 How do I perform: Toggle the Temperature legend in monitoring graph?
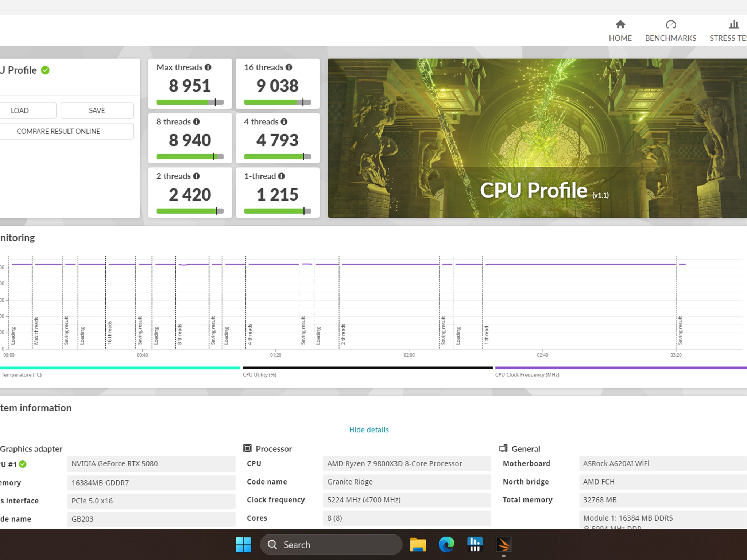21,374
